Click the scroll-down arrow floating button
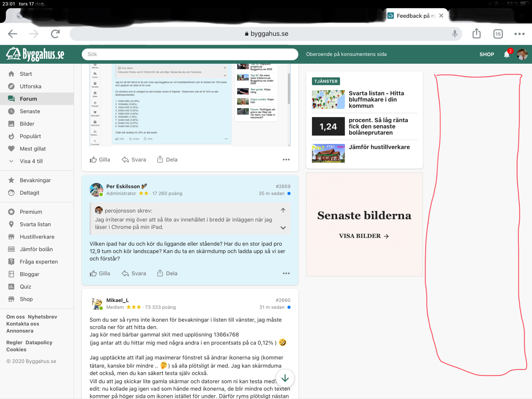Image resolution: width=532 pixels, height=399 pixels. [285, 378]
